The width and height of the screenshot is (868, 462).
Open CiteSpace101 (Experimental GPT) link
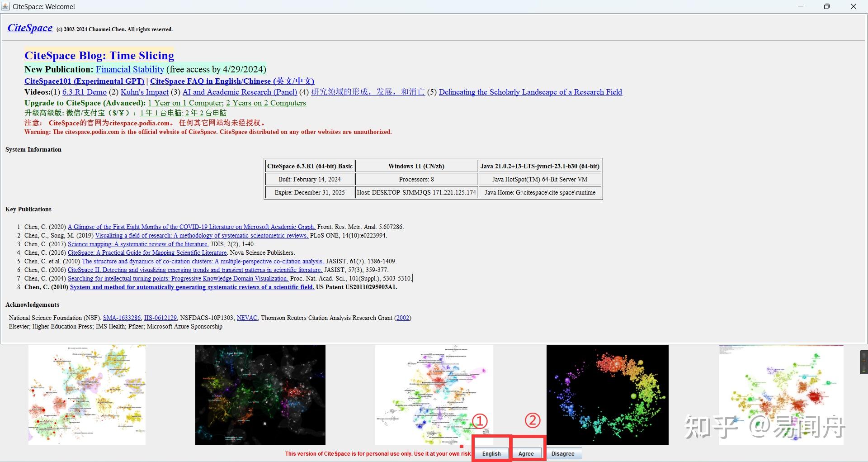tap(85, 81)
